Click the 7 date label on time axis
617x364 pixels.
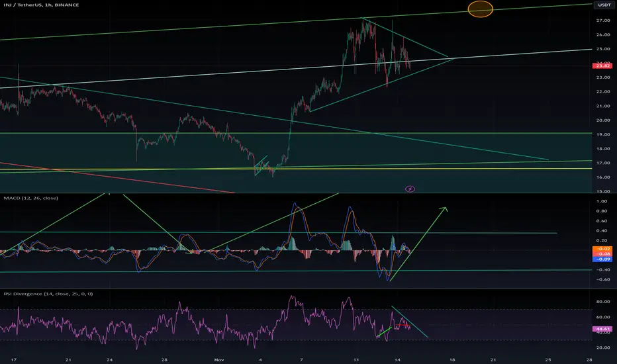click(x=301, y=359)
